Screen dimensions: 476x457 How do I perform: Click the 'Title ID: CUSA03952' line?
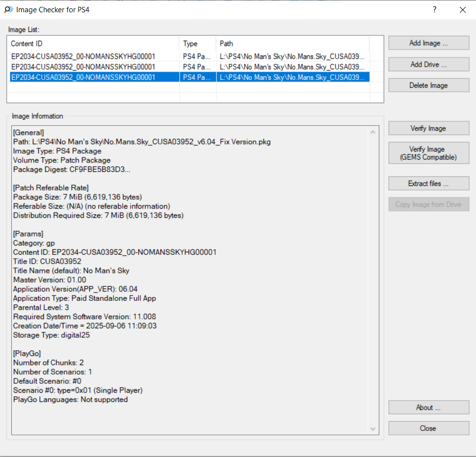point(47,262)
